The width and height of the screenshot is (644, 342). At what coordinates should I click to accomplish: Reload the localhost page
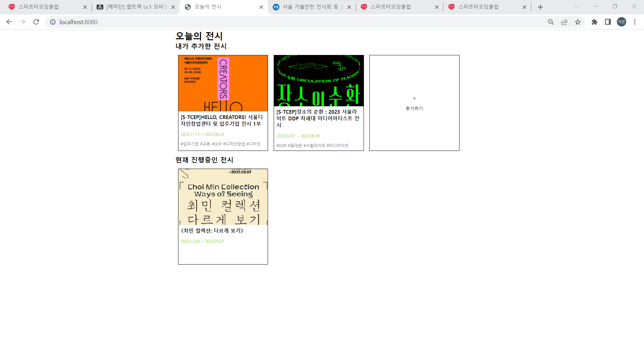[36, 22]
